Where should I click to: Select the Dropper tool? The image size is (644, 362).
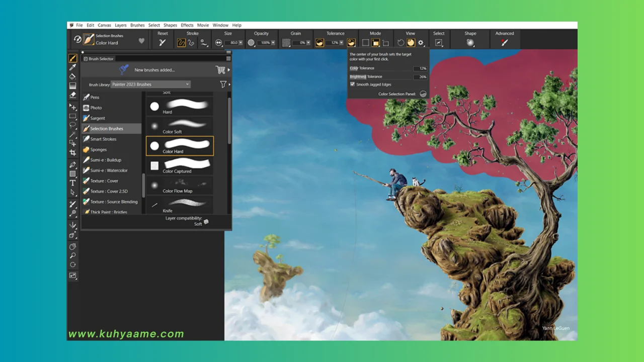(72, 67)
